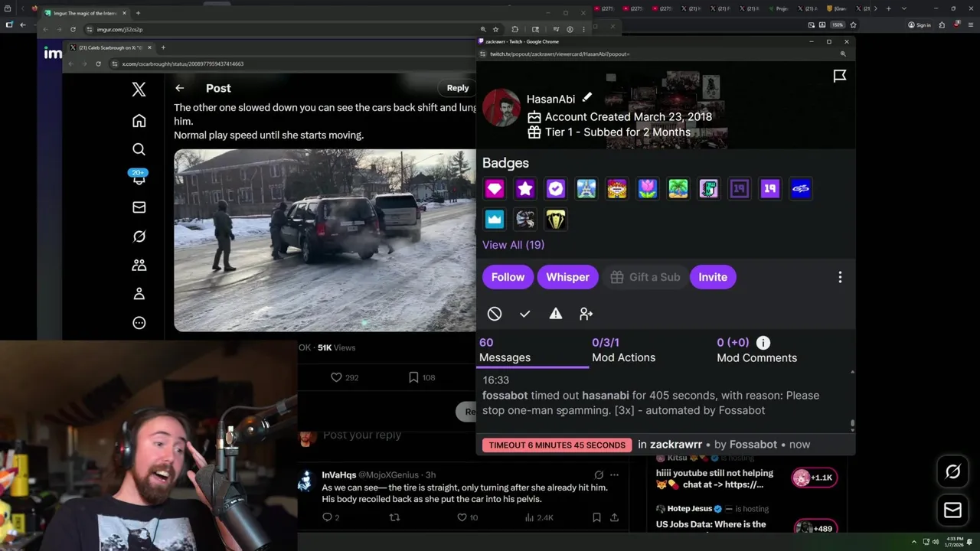Click the blue GP badge
This screenshot has width=980, height=551.
click(801, 188)
